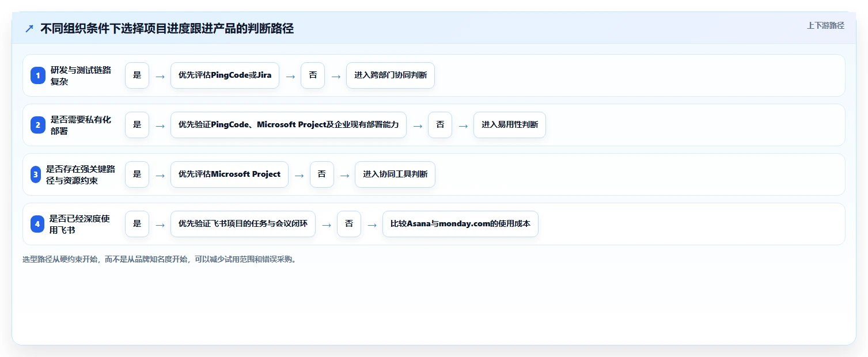Click the 优先评估Microsoft Project box
Image resolution: width=868 pixels, height=357 pixels.
point(229,174)
